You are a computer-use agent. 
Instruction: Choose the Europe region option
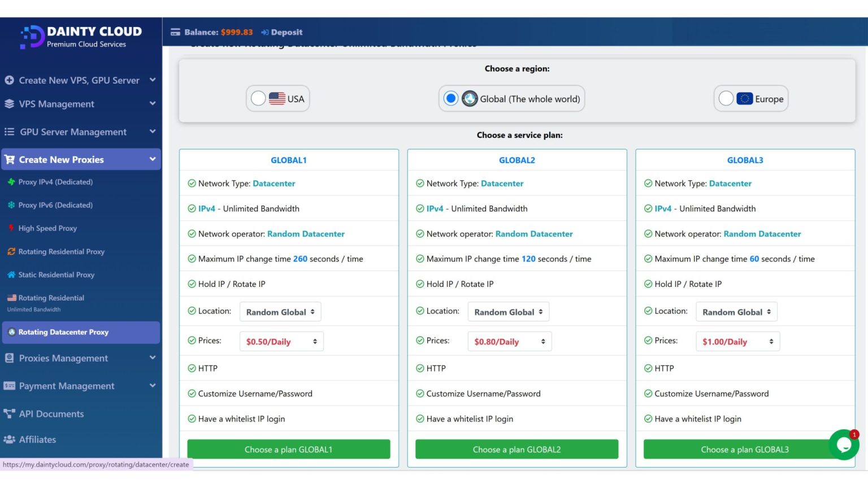(x=726, y=98)
